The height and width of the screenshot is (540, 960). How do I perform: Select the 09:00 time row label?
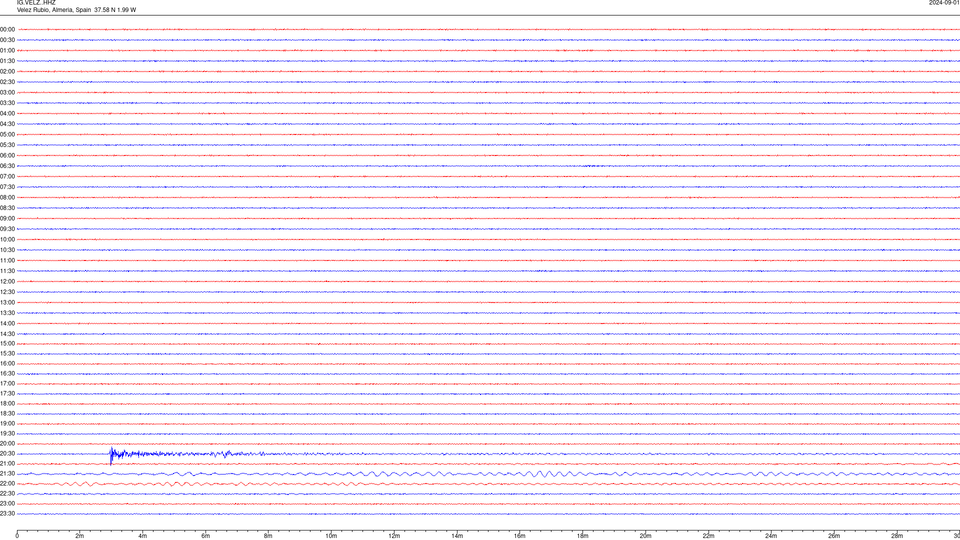[7, 219]
